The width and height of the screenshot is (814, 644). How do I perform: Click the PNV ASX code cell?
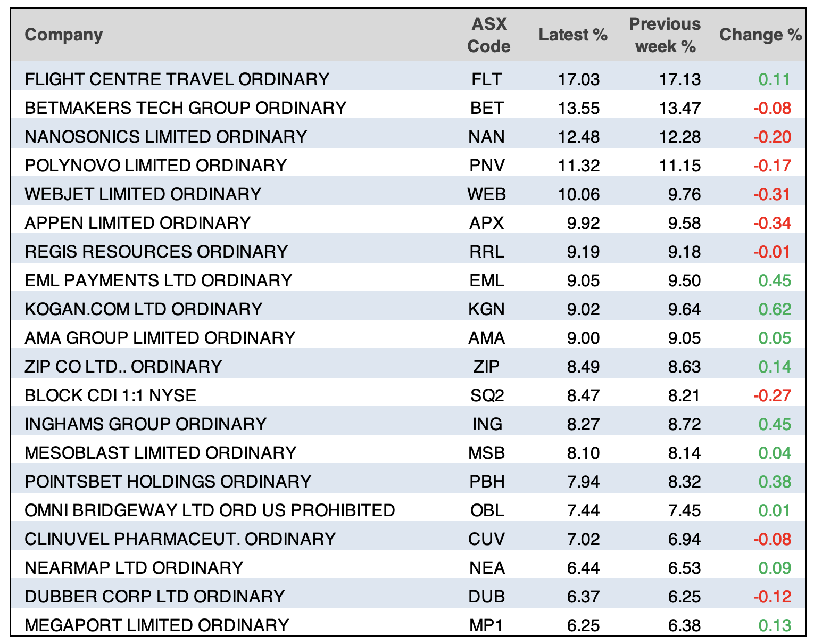click(x=487, y=166)
